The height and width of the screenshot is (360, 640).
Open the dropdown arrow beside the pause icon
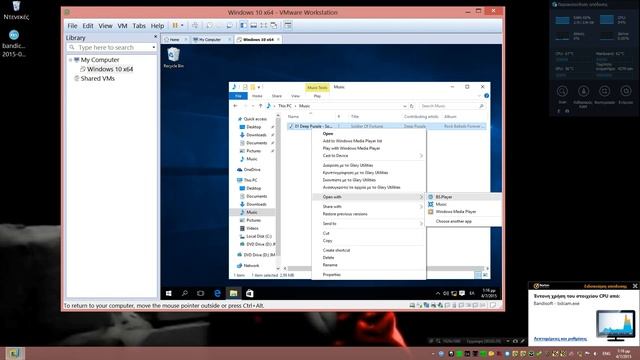click(x=182, y=25)
